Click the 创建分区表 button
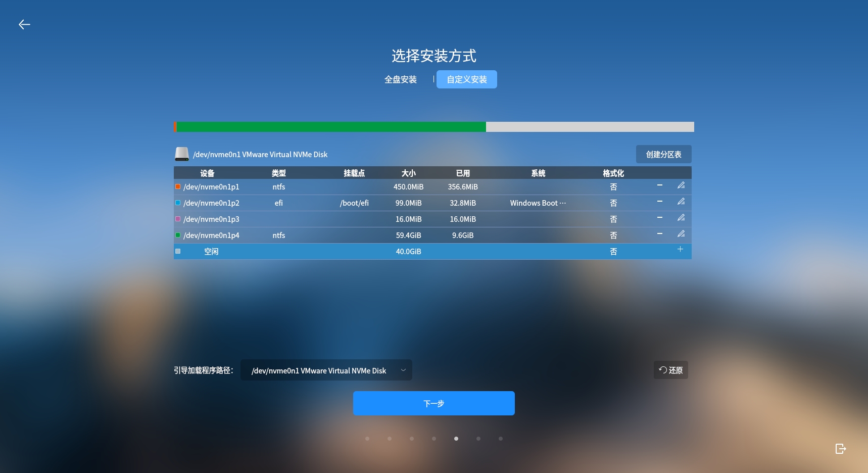Image resolution: width=868 pixels, height=473 pixels. click(x=663, y=154)
